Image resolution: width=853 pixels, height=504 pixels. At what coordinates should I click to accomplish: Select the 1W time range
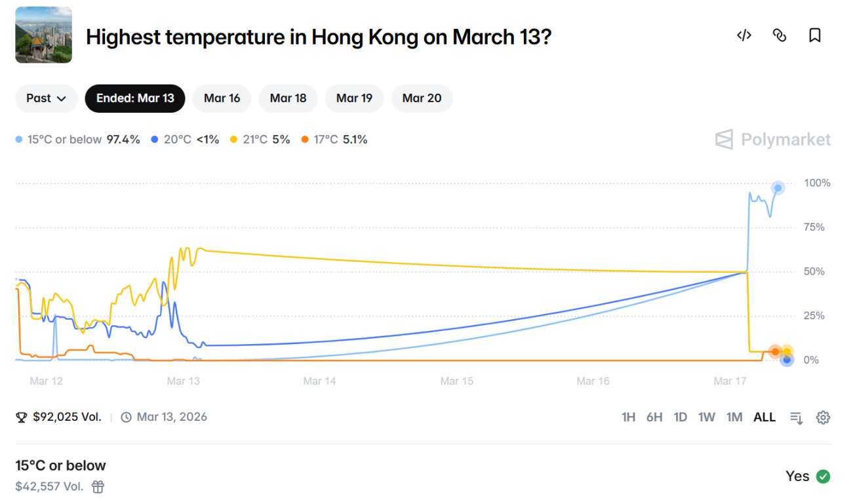[x=707, y=417]
